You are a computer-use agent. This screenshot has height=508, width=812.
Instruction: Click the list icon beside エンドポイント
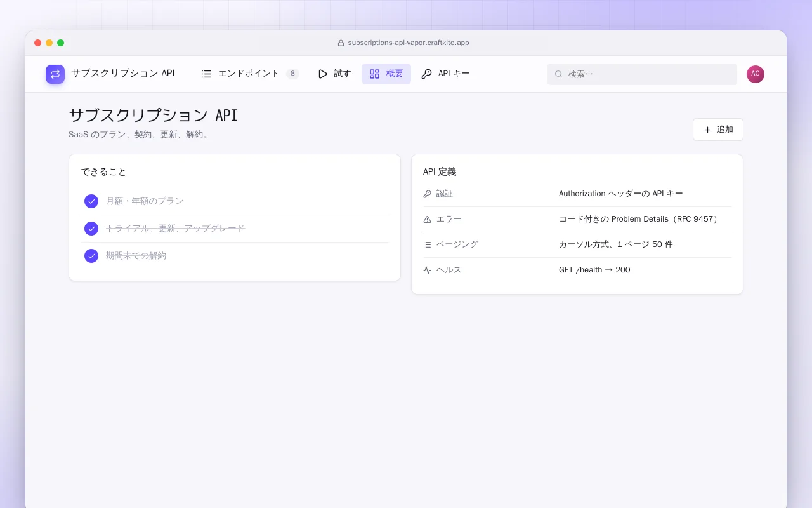point(207,74)
